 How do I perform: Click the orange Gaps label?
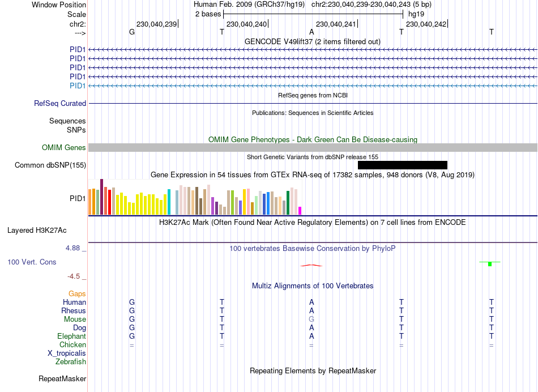pos(77,294)
